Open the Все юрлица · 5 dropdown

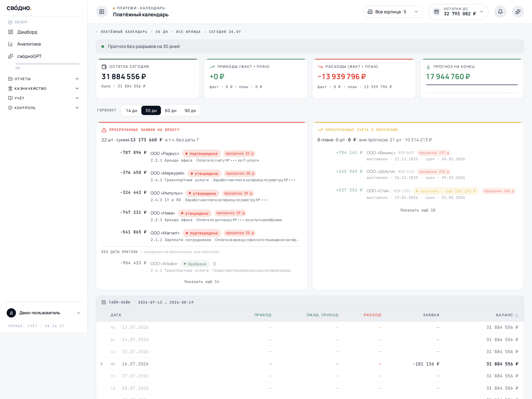[x=393, y=12]
